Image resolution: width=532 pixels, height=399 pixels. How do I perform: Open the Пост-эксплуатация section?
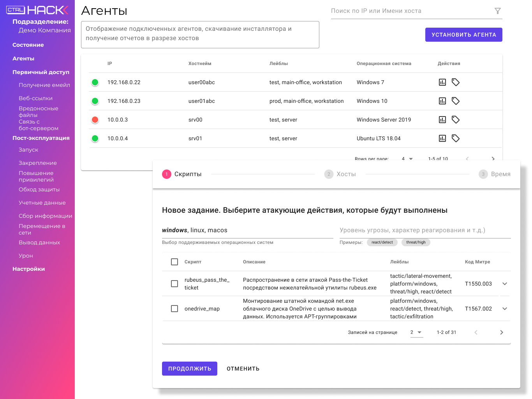point(41,138)
